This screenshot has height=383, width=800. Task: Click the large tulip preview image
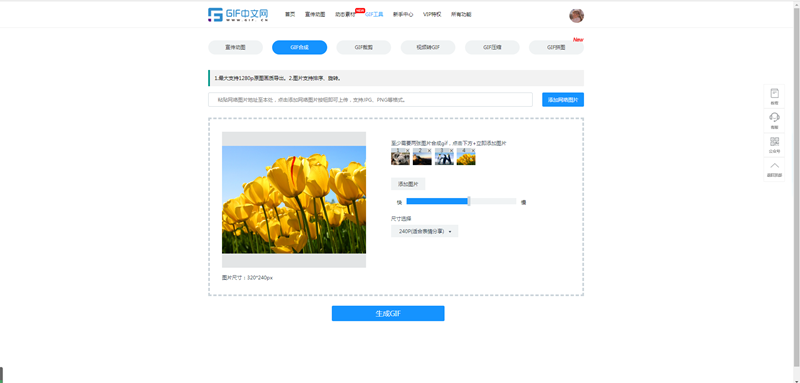click(294, 199)
